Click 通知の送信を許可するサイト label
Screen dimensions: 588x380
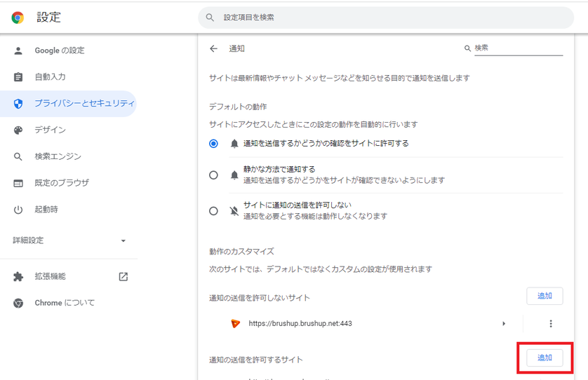255,360
